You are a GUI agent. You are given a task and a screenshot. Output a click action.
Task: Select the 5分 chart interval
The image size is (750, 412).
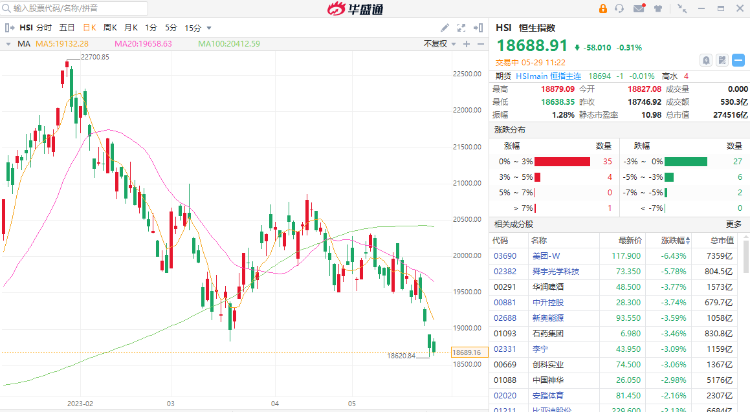171,28
